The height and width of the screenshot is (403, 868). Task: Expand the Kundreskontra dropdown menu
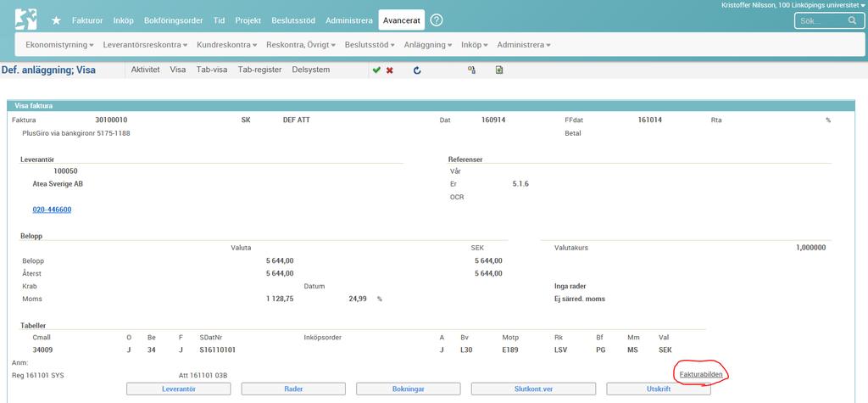[x=227, y=45]
